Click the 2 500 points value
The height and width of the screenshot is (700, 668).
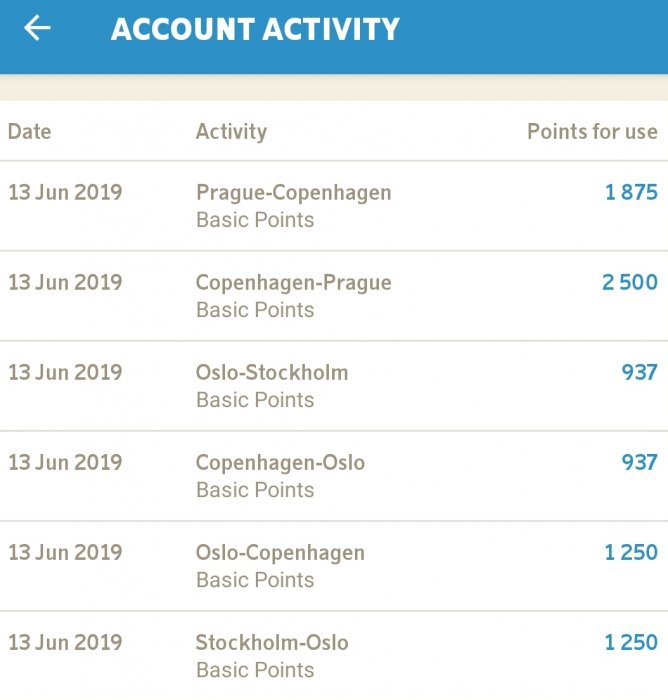[630, 282]
